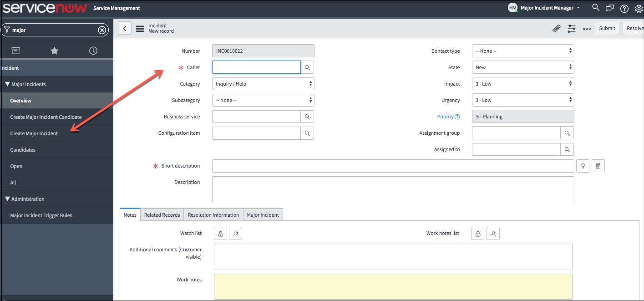Add a person to the Watch list
The image size is (644, 301).
point(235,233)
